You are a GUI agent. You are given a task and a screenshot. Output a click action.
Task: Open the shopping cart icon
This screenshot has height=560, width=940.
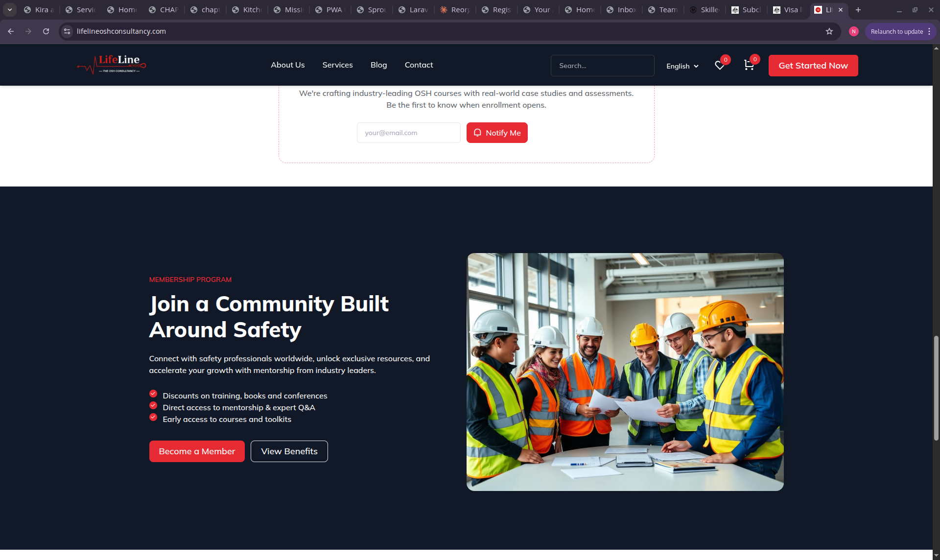tap(749, 65)
